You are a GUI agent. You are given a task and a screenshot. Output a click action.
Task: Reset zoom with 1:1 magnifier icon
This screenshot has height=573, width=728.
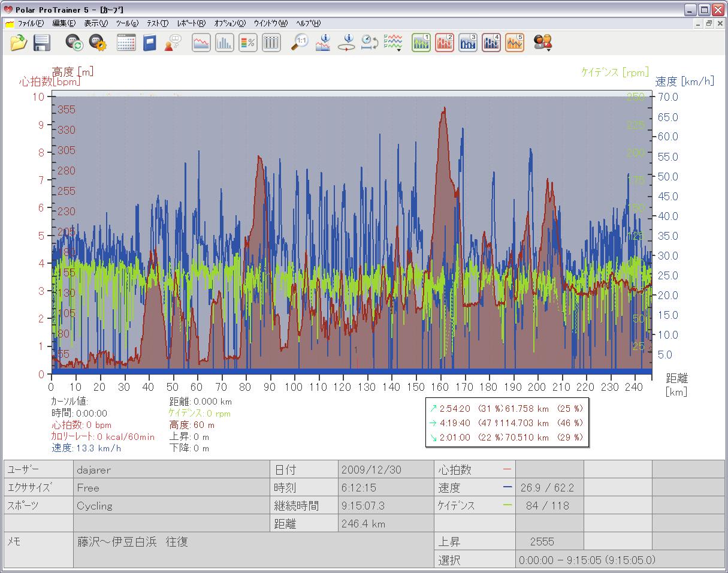pyautogui.click(x=300, y=43)
